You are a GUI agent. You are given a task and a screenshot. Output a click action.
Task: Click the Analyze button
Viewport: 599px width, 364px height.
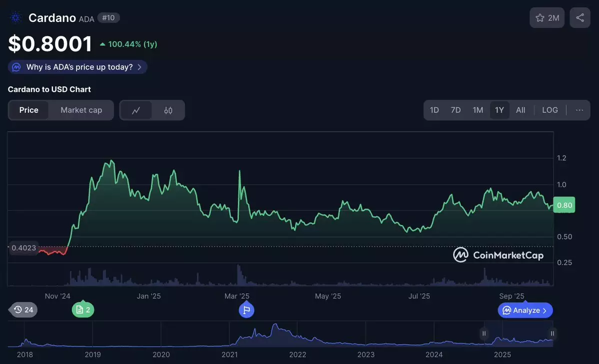point(525,310)
